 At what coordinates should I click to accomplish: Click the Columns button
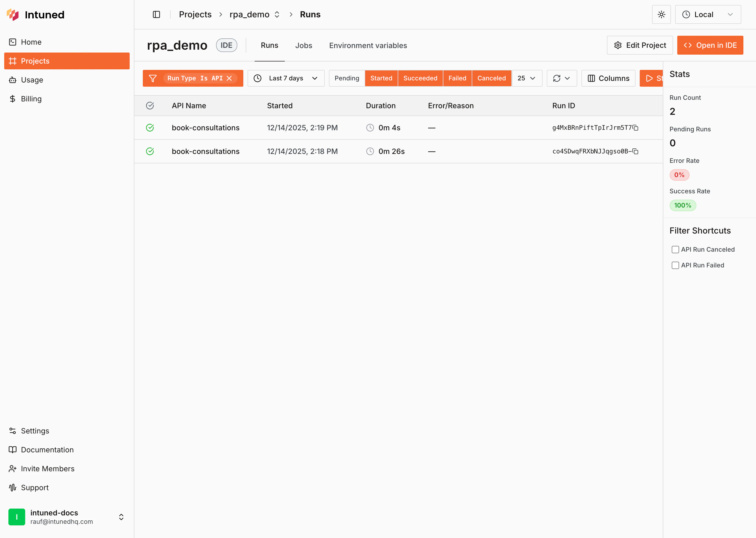point(608,78)
